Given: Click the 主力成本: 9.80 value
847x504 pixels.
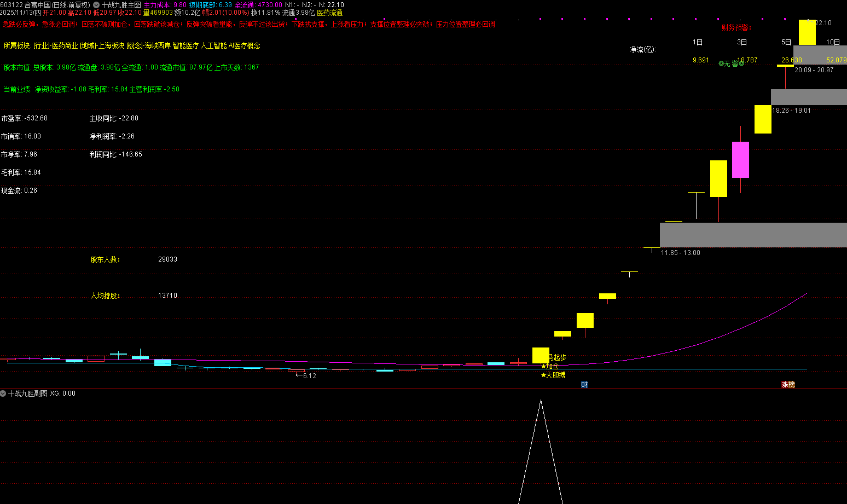Looking at the screenshot, I should [165, 5].
